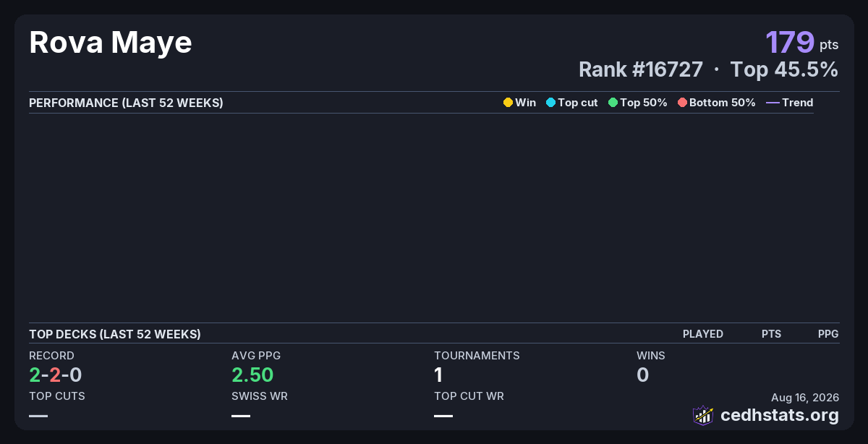Click the Performance (Last 52 Weeks) heading
868x444 pixels.
coord(126,103)
